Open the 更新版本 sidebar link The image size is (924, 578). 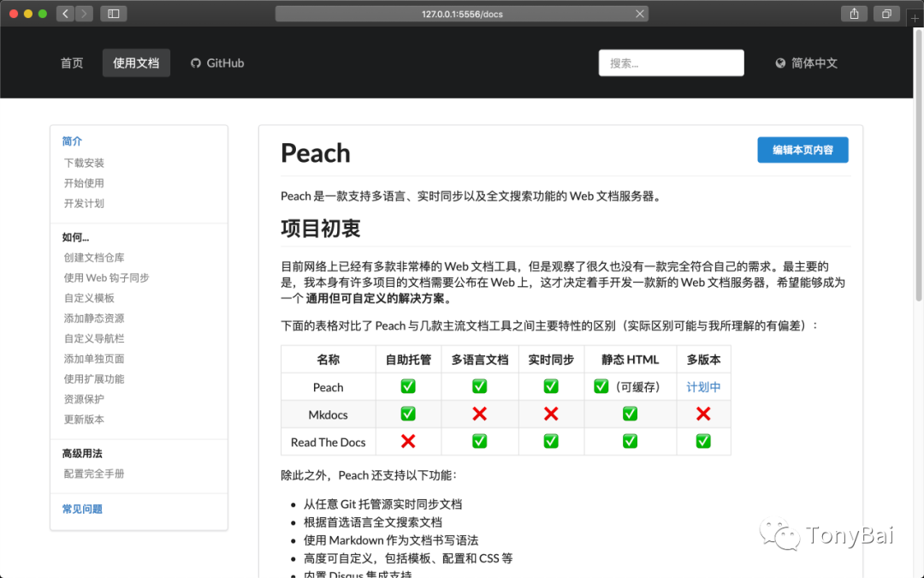coord(84,419)
